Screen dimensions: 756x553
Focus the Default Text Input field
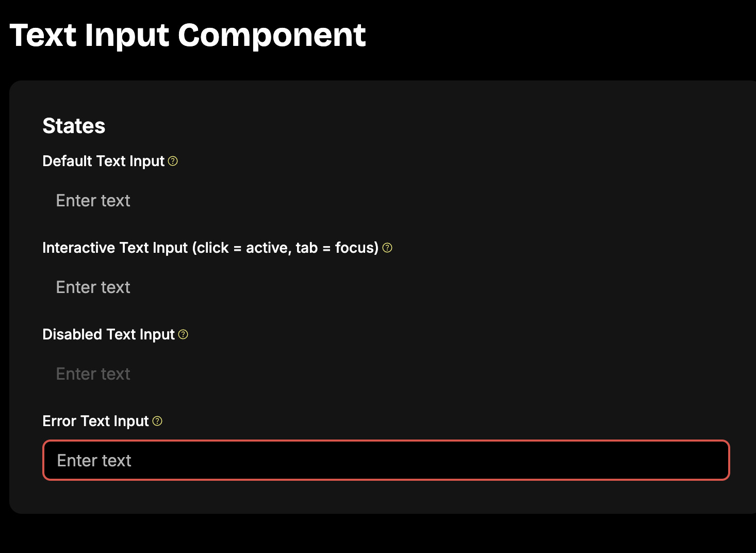(x=386, y=200)
